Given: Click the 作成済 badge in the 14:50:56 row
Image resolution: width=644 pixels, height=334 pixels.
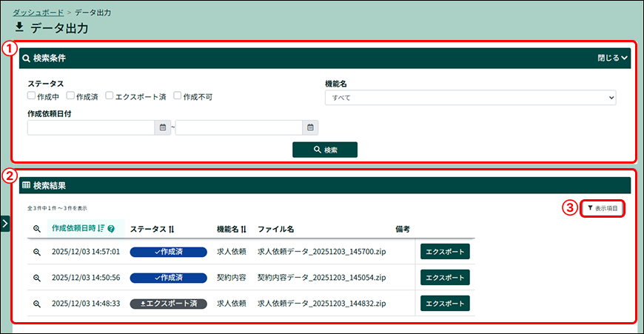Looking at the screenshot, I should point(168,278).
